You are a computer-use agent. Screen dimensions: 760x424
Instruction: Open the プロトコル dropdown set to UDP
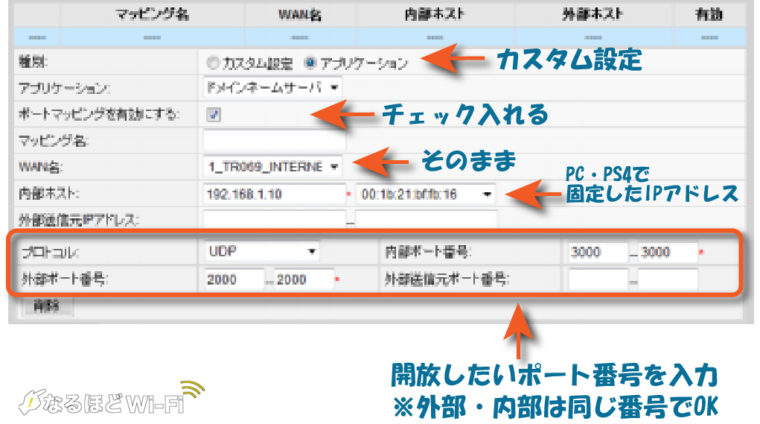coord(262,251)
